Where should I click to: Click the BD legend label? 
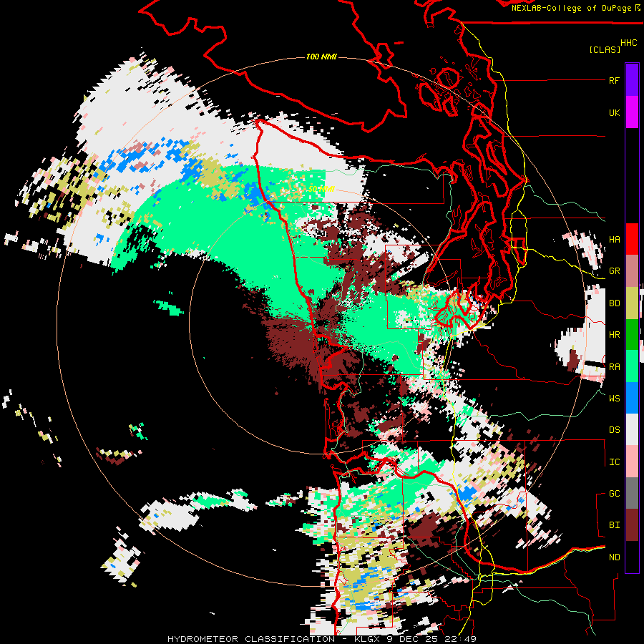[614, 303]
